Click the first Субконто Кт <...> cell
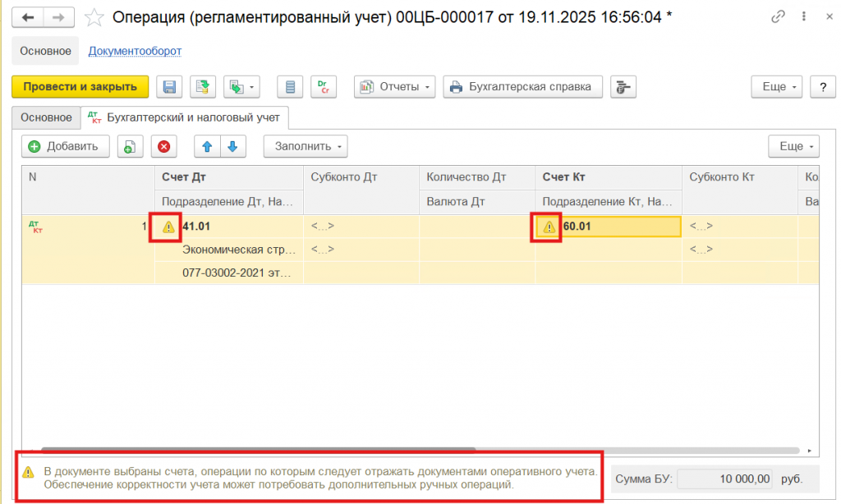This screenshot has width=841, height=504. 740,227
